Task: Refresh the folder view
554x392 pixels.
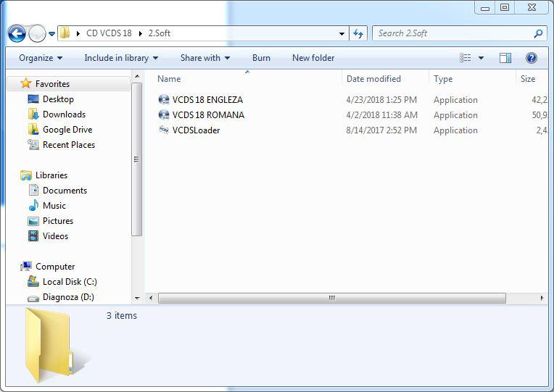Action: point(358,33)
